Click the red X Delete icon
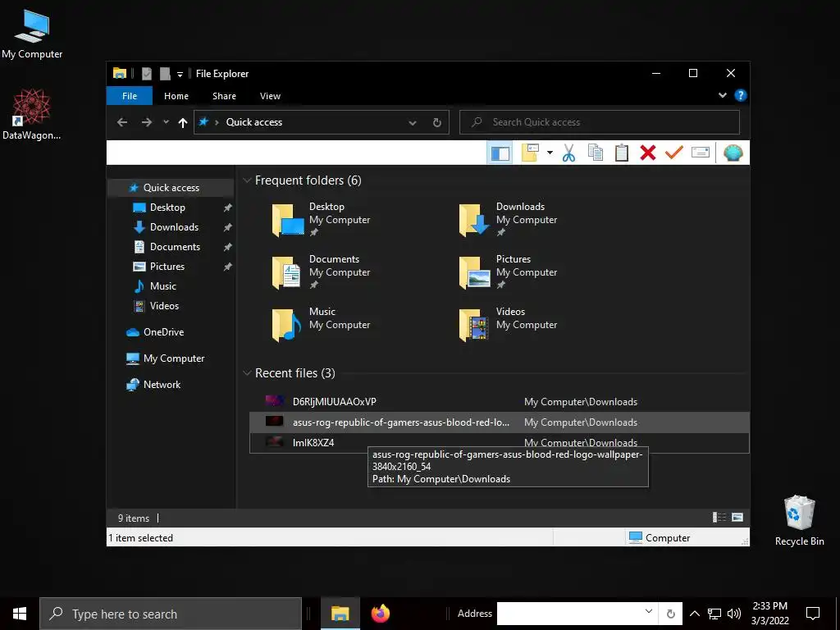Viewport: 840px width, 630px height. click(x=648, y=153)
